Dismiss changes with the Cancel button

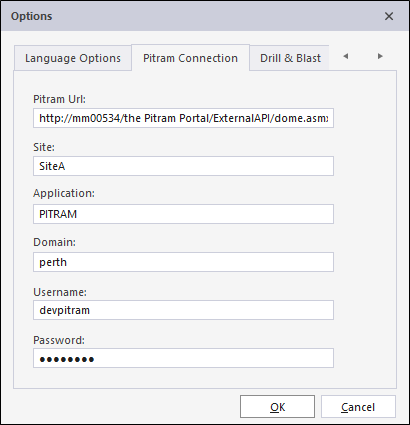point(358,407)
